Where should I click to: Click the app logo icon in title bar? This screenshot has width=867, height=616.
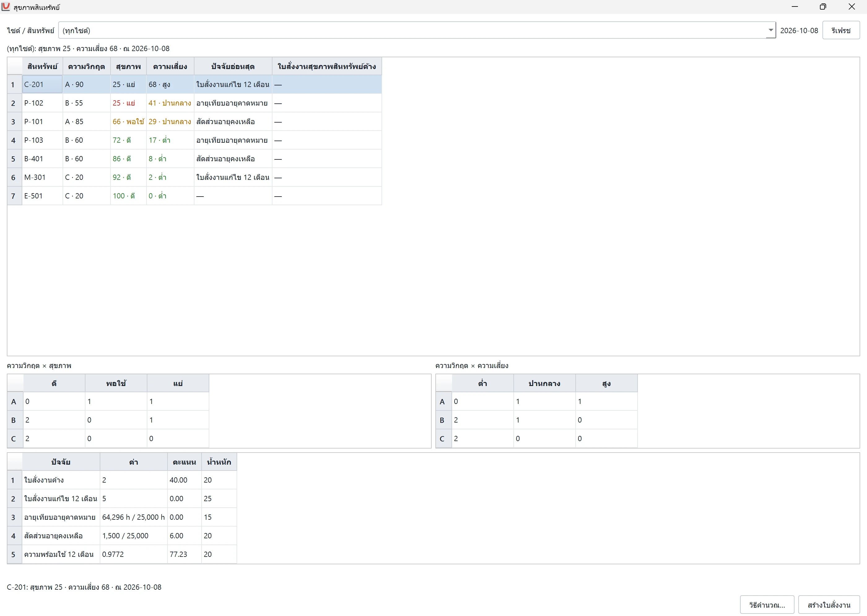point(6,7)
